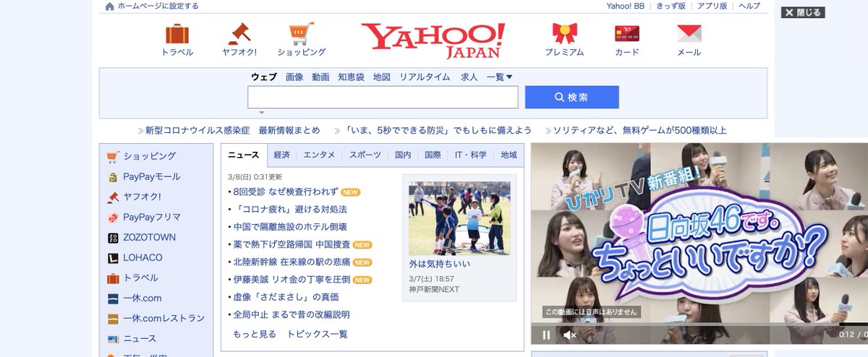Image resolution: width=868 pixels, height=357 pixels.
Task: Select the 地図 search tab
Action: [382, 77]
